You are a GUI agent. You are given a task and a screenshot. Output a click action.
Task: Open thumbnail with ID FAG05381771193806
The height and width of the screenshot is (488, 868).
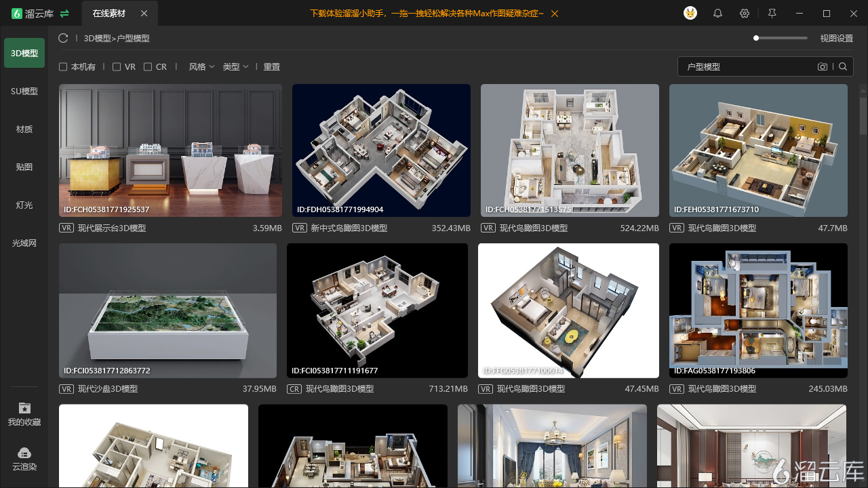coord(758,310)
